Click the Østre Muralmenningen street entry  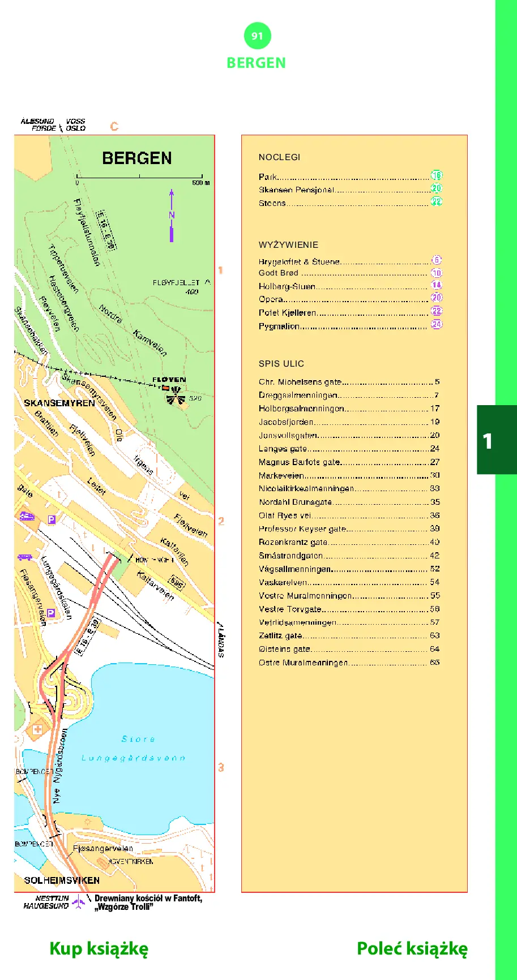(x=349, y=663)
